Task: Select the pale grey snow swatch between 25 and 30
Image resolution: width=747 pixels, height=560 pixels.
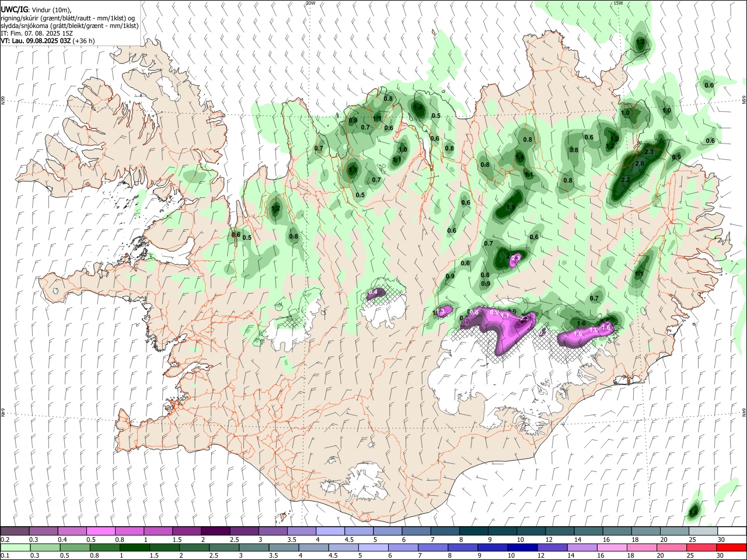Action: pyautogui.click(x=703, y=531)
